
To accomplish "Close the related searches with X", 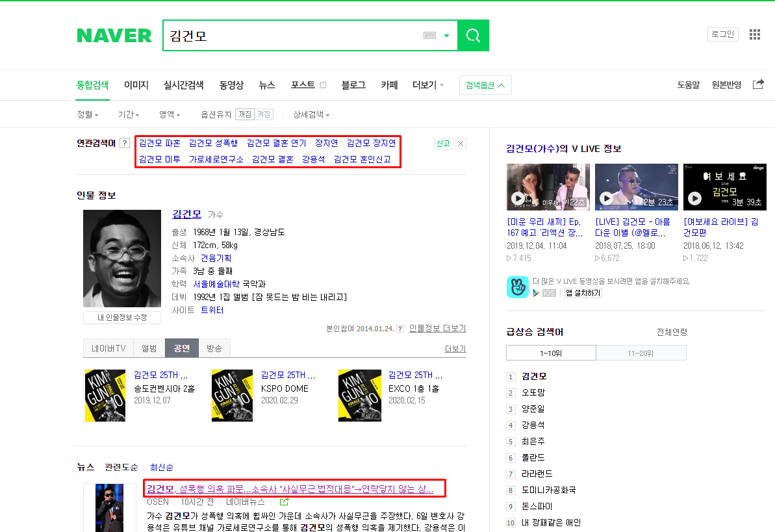I will coord(461,144).
